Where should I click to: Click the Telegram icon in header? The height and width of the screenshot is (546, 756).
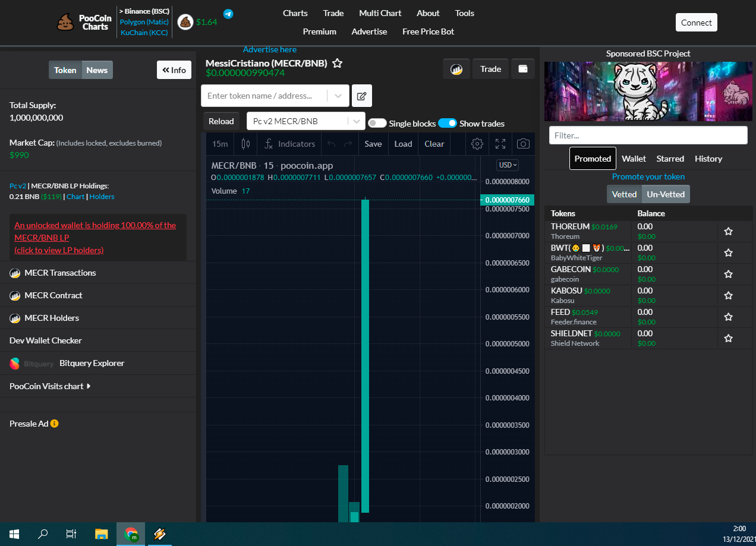[228, 14]
